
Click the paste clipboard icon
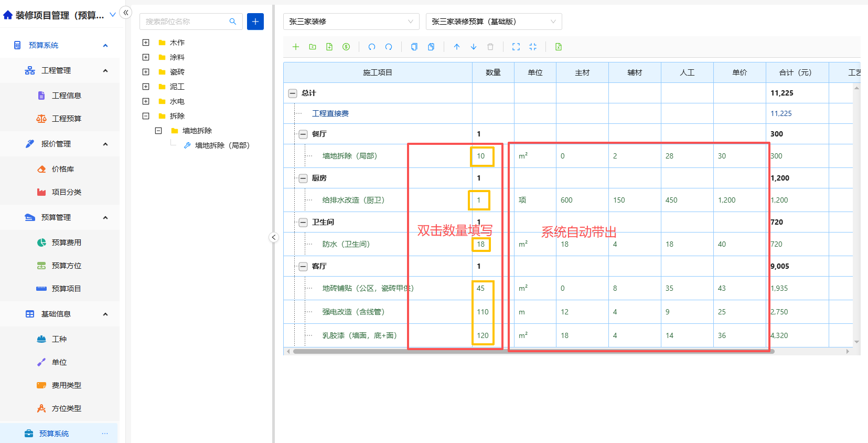[431, 47]
